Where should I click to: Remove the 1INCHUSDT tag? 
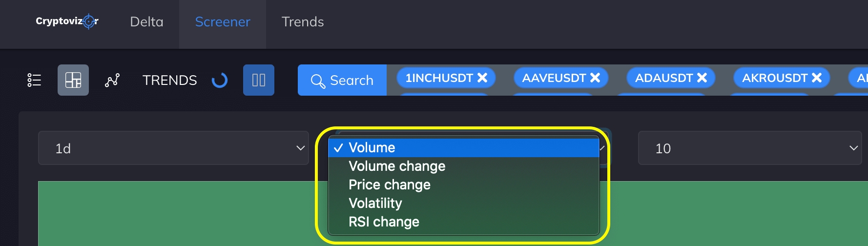click(x=482, y=78)
